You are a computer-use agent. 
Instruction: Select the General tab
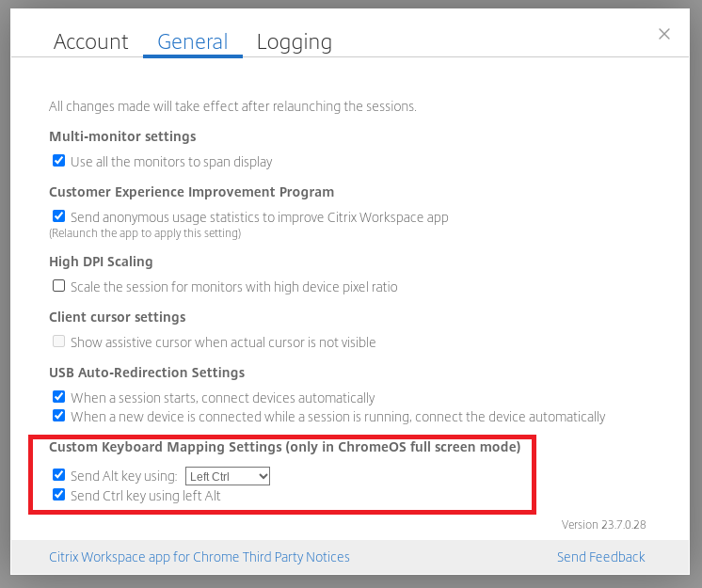(193, 42)
